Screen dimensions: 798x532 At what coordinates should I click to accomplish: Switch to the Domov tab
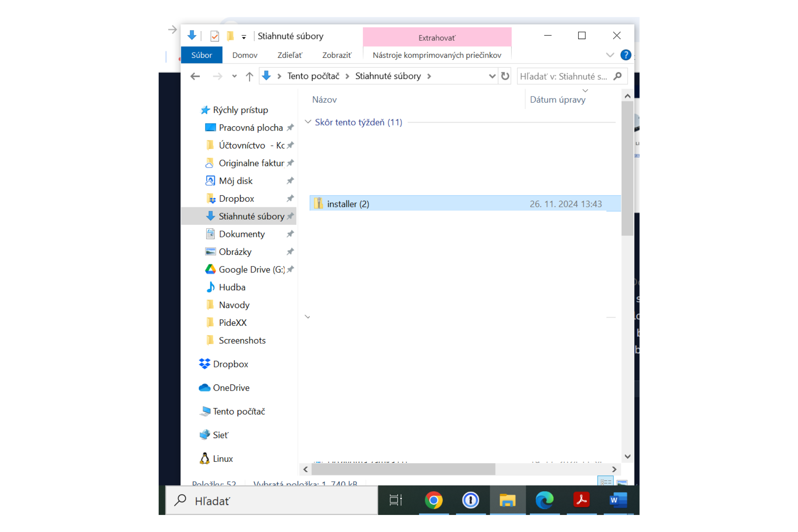(x=244, y=55)
